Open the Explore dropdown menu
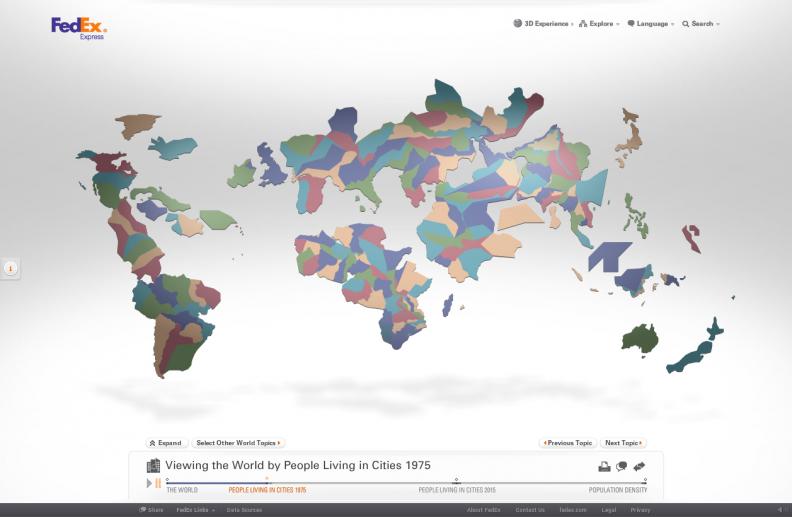792x517 pixels. tap(600, 24)
